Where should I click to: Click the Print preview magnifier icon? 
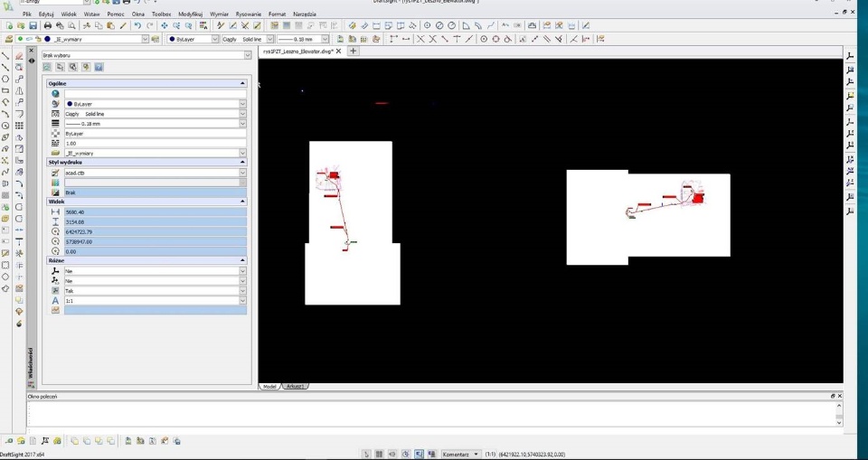click(71, 25)
